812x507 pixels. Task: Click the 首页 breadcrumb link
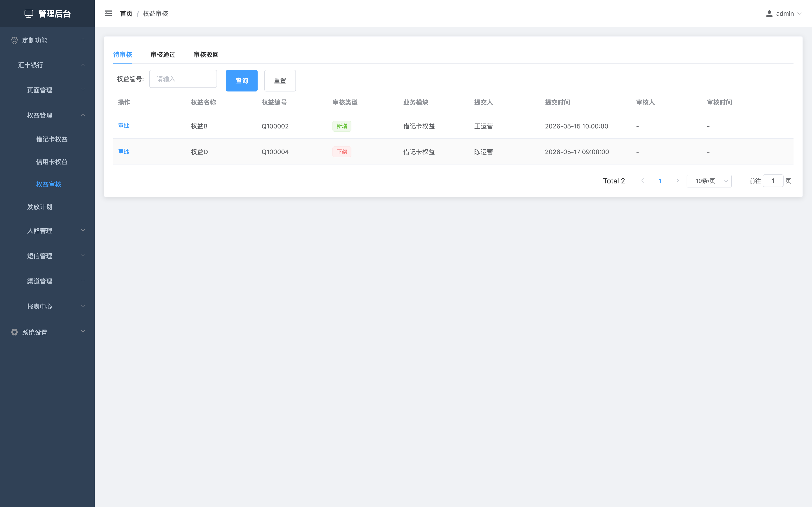point(126,14)
